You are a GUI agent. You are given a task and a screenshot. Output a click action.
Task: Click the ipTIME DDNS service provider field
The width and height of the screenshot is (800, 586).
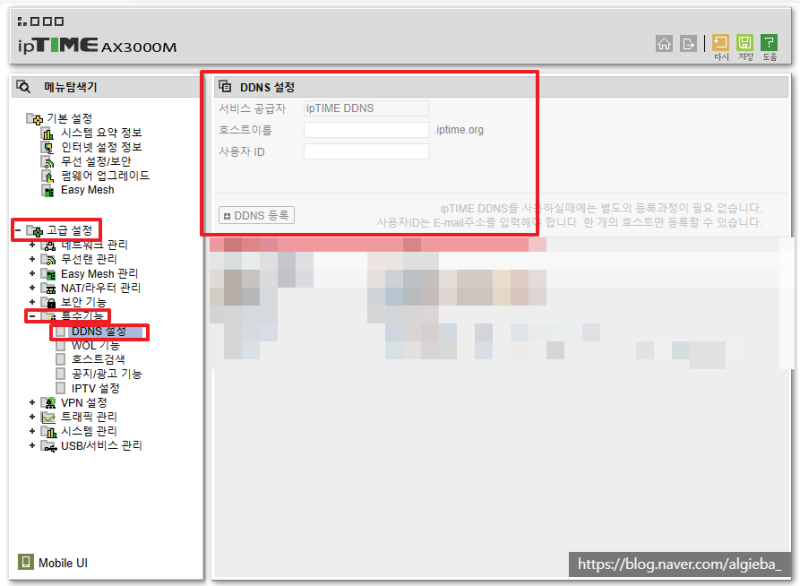tap(366, 107)
